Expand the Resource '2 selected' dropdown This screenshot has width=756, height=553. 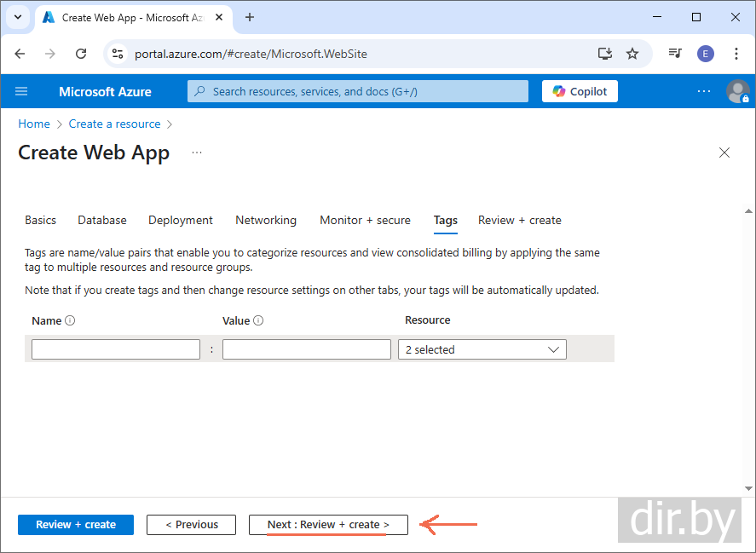[482, 349]
